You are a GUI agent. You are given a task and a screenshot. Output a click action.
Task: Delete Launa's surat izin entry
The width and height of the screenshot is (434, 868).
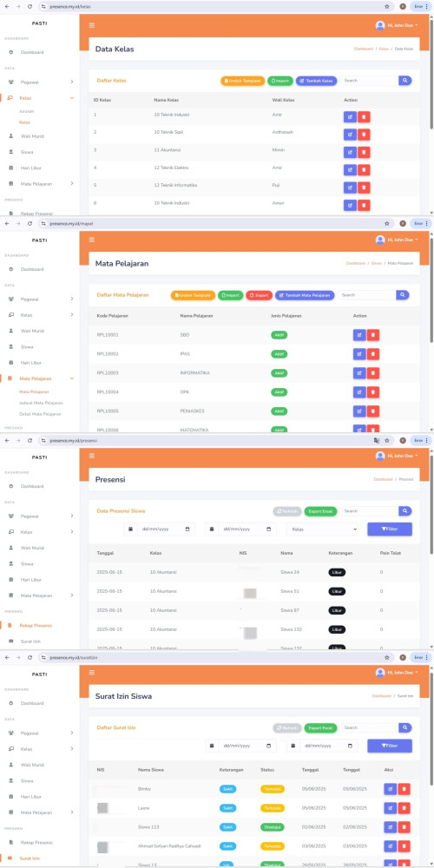point(404,808)
